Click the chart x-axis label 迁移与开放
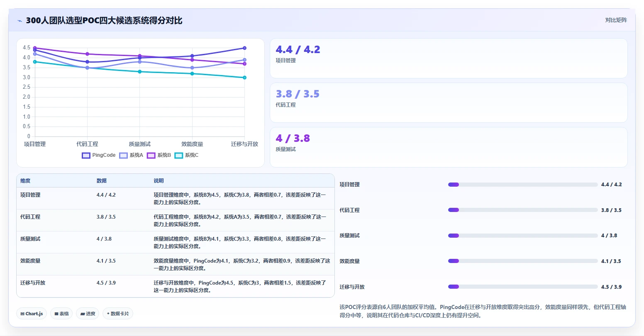Viewport: 644px width, 336px height. point(244,144)
